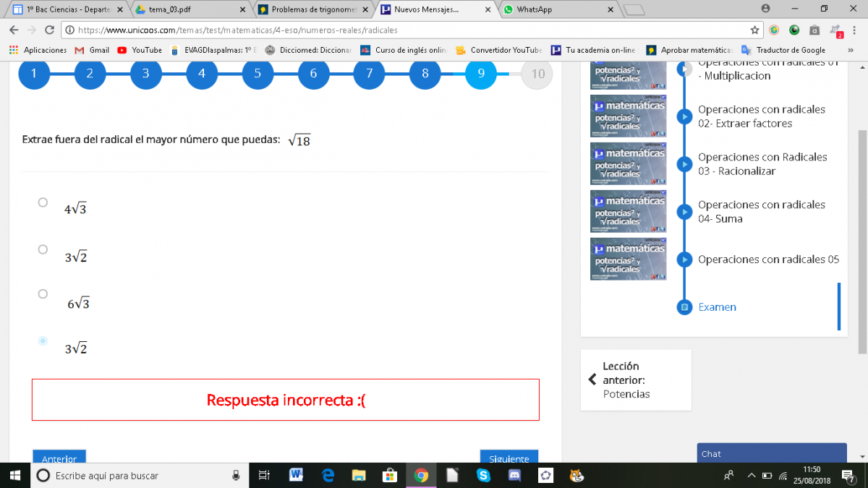
Task: Click the Examen icon in lesson list
Action: (684, 307)
